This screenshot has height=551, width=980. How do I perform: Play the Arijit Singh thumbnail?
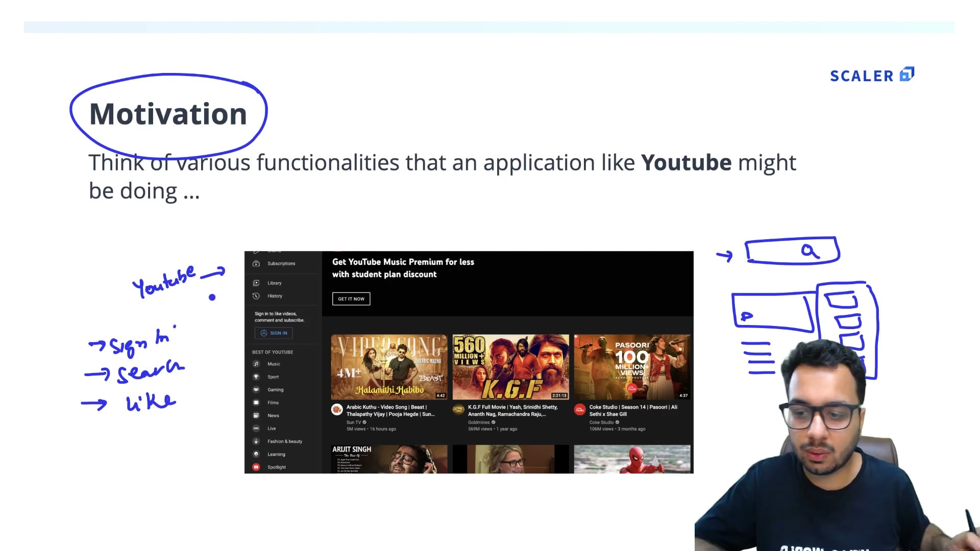point(389,459)
